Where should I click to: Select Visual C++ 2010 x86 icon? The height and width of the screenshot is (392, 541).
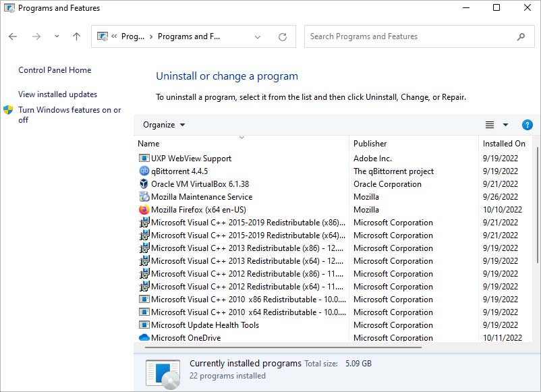pos(144,299)
